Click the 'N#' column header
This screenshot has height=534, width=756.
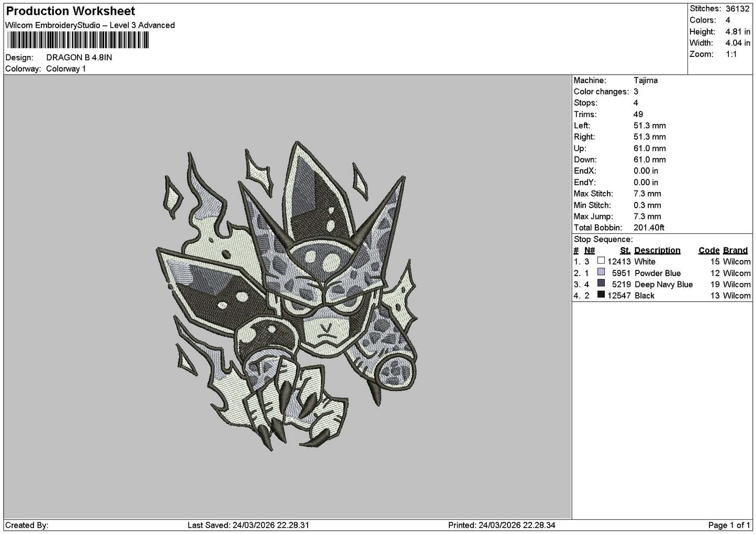[x=590, y=251]
